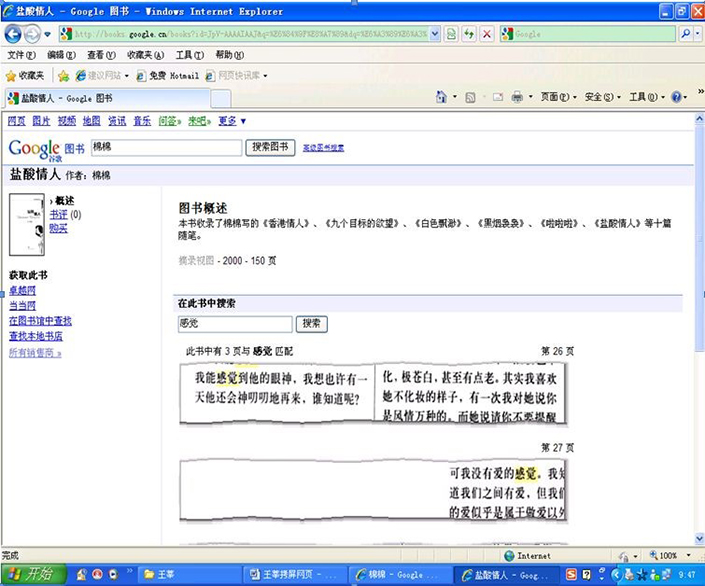
Task: Click the red Stop loading icon
Action: click(487, 34)
